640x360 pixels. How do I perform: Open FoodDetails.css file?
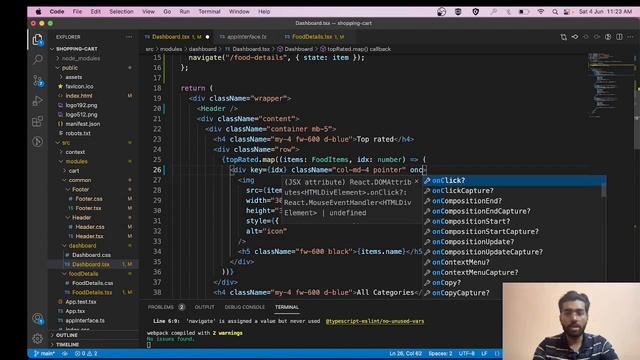[x=93, y=283]
